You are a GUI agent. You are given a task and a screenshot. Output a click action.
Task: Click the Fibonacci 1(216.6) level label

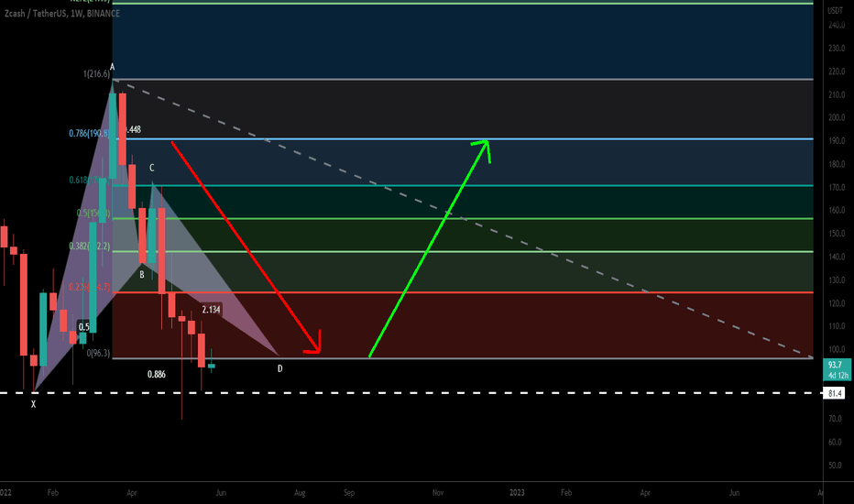96,73
